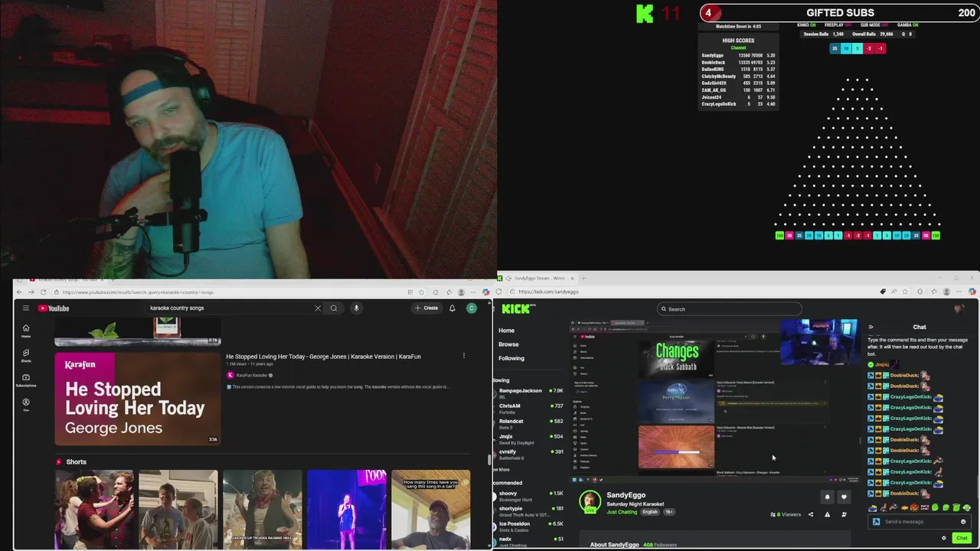Open Browse in Kick sidebar
The width and height of the screenshot is (980, 551).
pyautogui.click(x=508, y=344)
